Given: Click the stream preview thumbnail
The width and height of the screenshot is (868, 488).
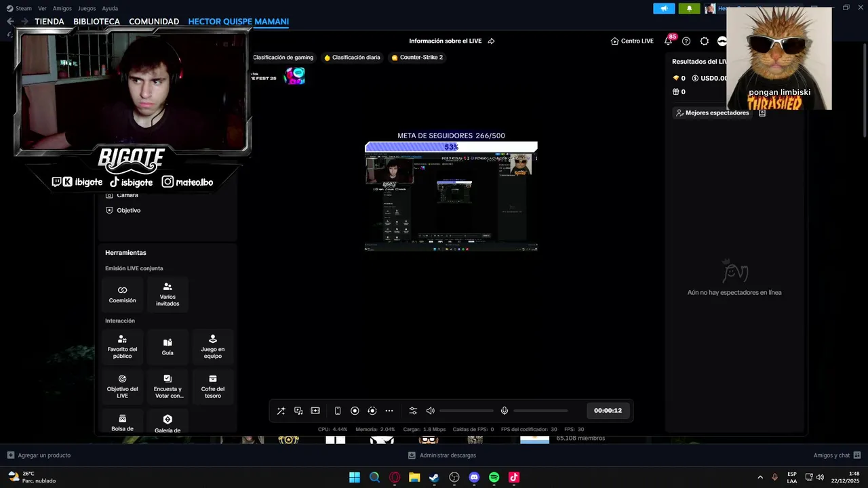Looking at the screenshot, I should tap(451, 202).
